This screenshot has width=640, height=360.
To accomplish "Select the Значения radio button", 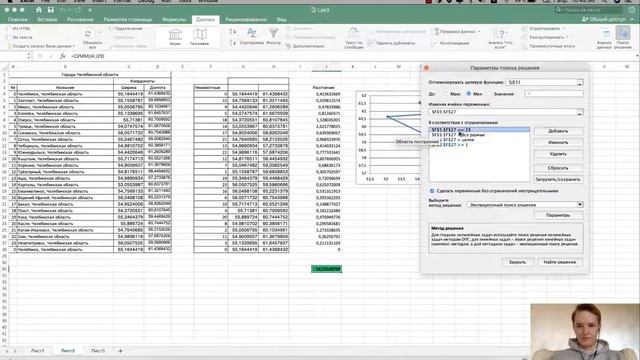I will point(490,94).
